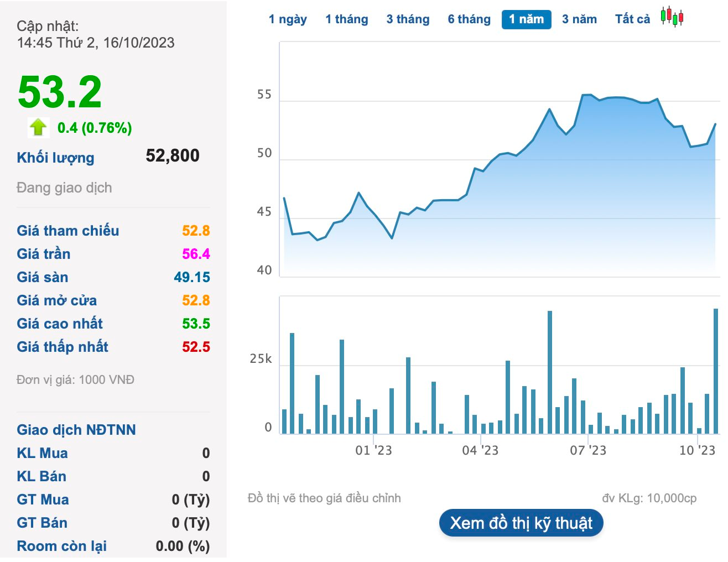Select Giá mở cửa label
Image resolution: width=728 pixels, height=562 pixels.
[x=56, y=300]
